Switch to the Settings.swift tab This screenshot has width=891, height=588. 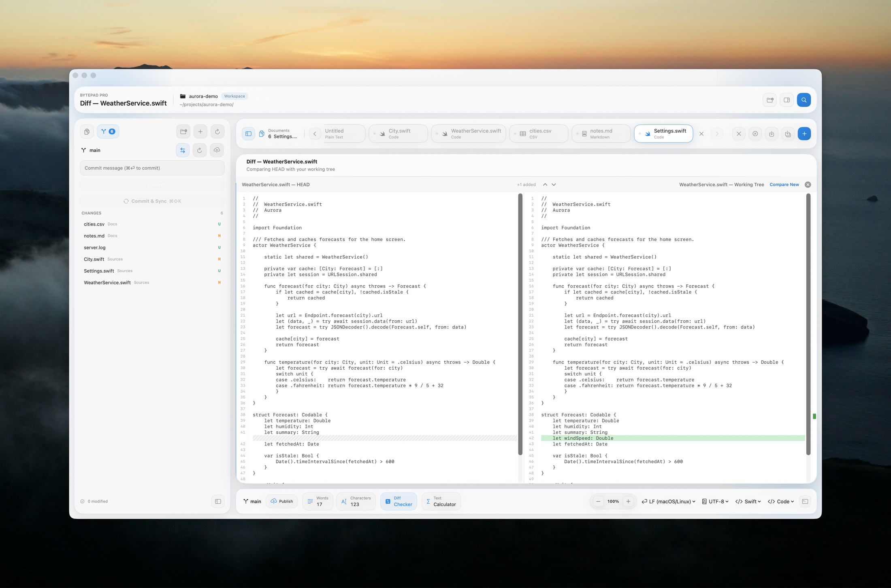point(663,134)
